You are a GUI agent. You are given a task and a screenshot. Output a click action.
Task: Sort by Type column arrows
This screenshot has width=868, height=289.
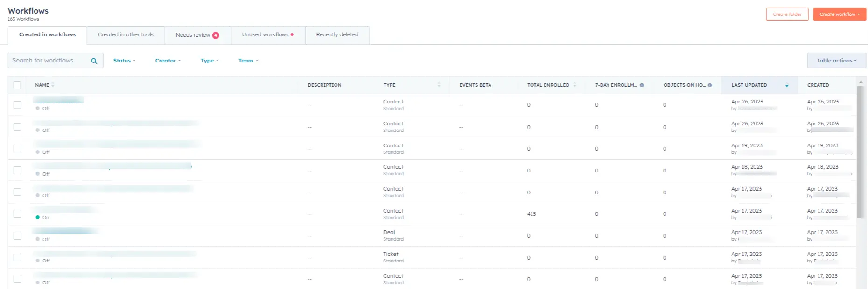tap(439, 85)
